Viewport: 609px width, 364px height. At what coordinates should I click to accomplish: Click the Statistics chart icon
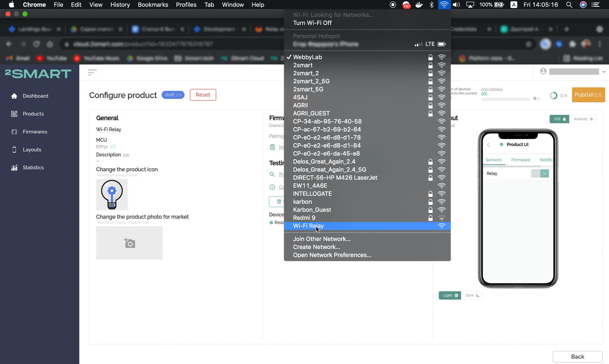tap(14, 167)
